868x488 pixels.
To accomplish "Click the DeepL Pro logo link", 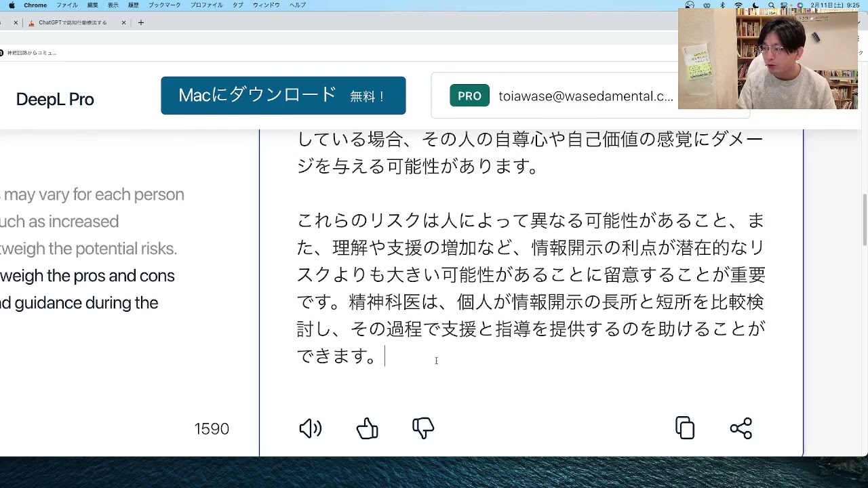I will click(x=55, y=100).
